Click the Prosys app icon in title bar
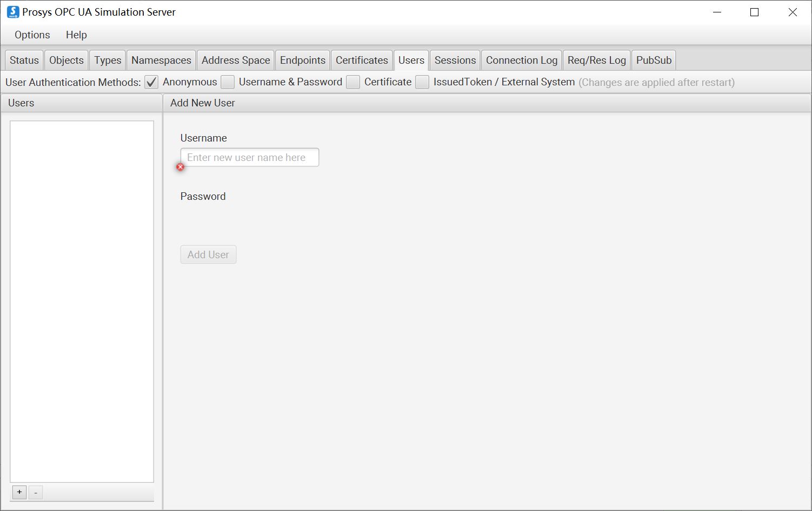812x511 pixels. click(12, 12)
